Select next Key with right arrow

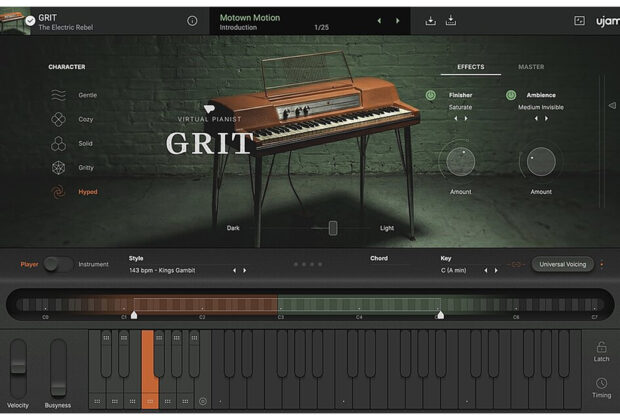[x=496, y=270]
